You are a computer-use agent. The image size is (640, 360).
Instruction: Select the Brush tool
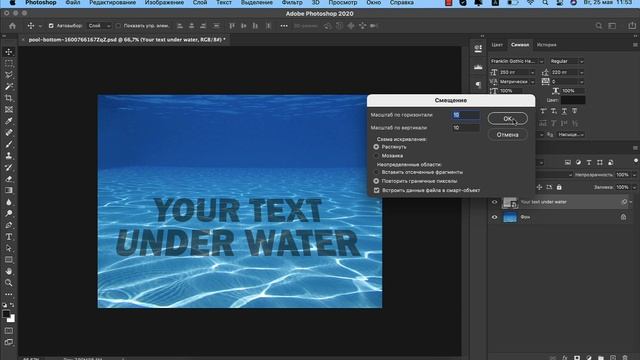(9, 144)
